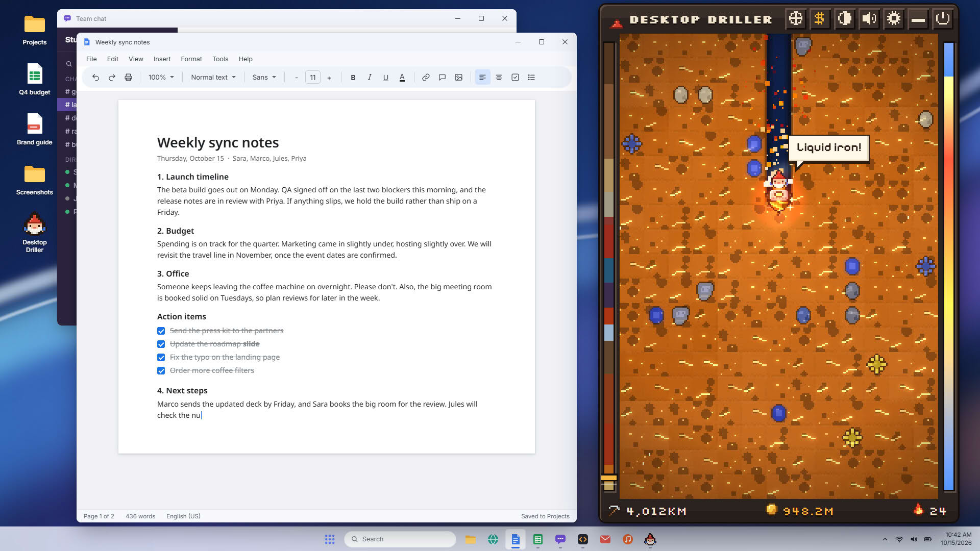Insert an image from the toolbar
Image resolution: width=980 pixels, height=551 pixels.
[458, 78]
